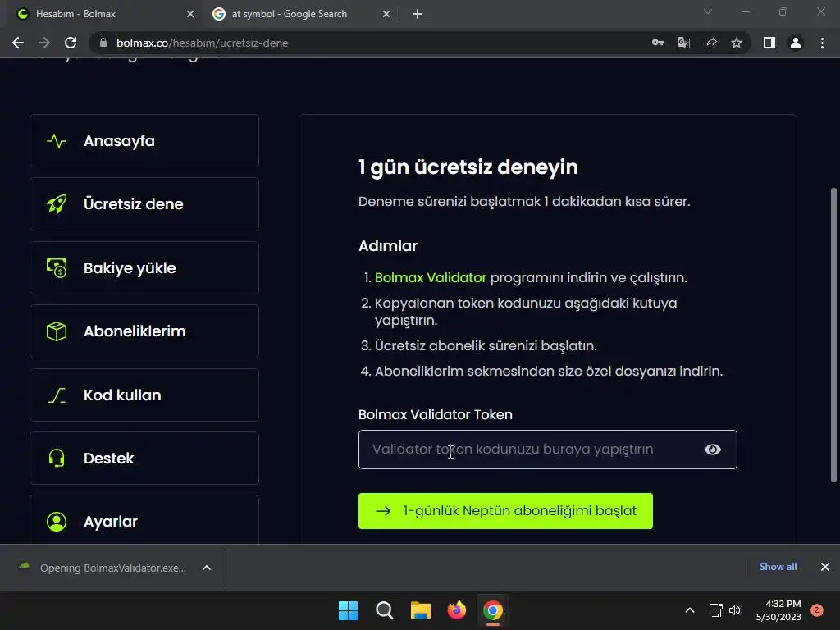Click the page vertical scrollbar
Viewport: 840px width, 630px height.
(x=833, y=335)
